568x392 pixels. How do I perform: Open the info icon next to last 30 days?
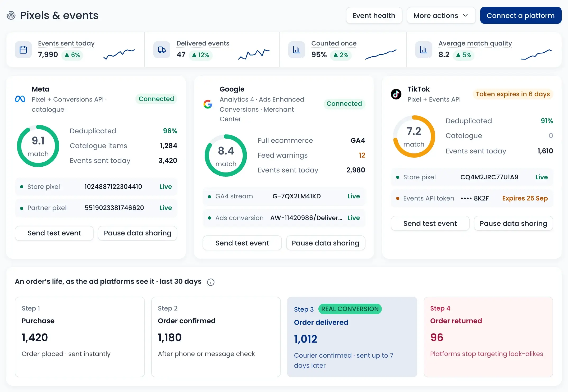[x=211, y=282]
